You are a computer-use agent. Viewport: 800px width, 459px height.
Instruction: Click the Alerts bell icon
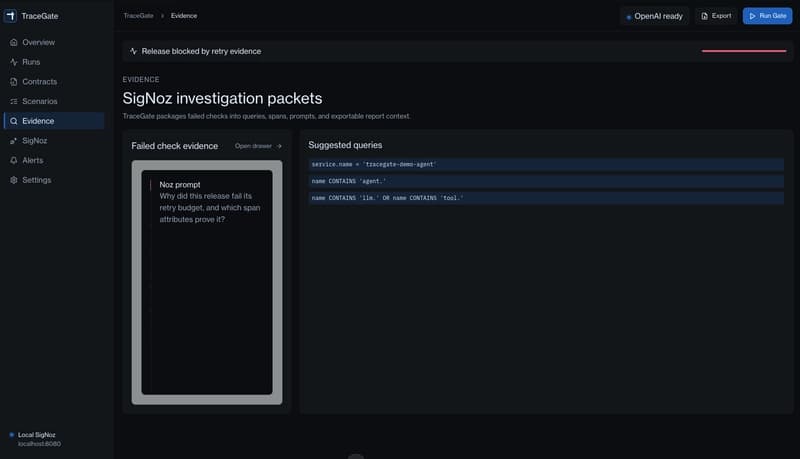coord(14,160)
